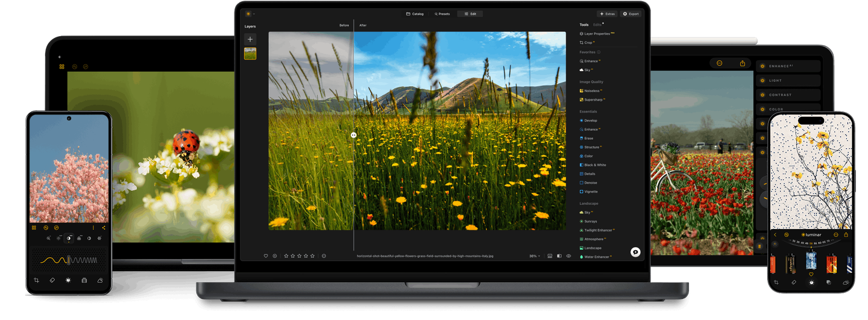
Task: Toggle the eye preview icon in the laptop's bottom bar
Action: pyautogui.click(x=568, y=256)
